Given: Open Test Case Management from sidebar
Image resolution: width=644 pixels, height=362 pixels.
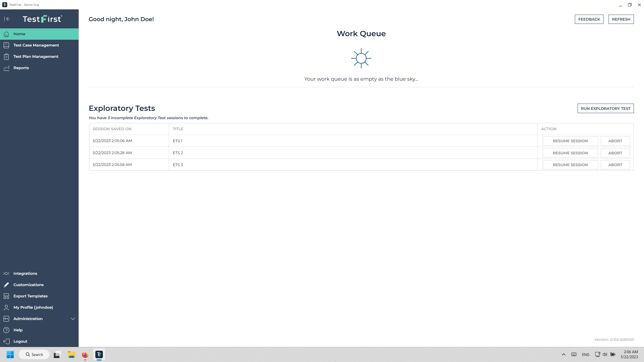Looking at the screenshot, I should click(x=36, y=45).
